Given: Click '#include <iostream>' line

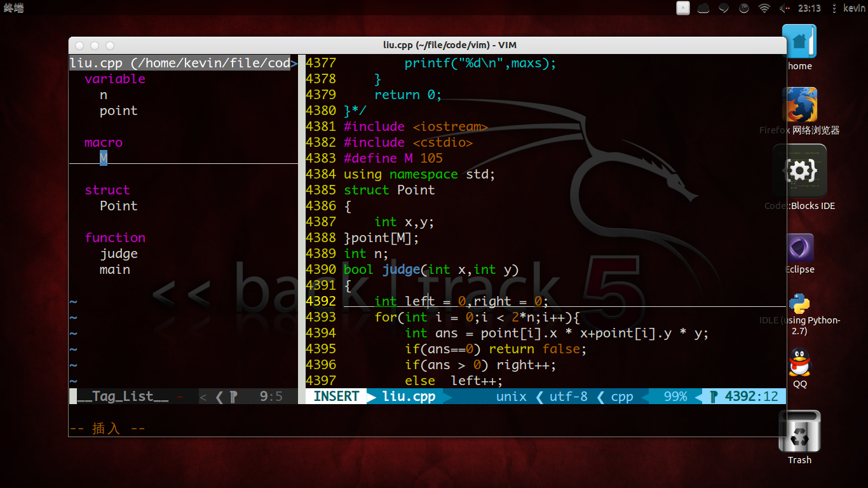Looking at the screenshot, I should coord(416,126).
